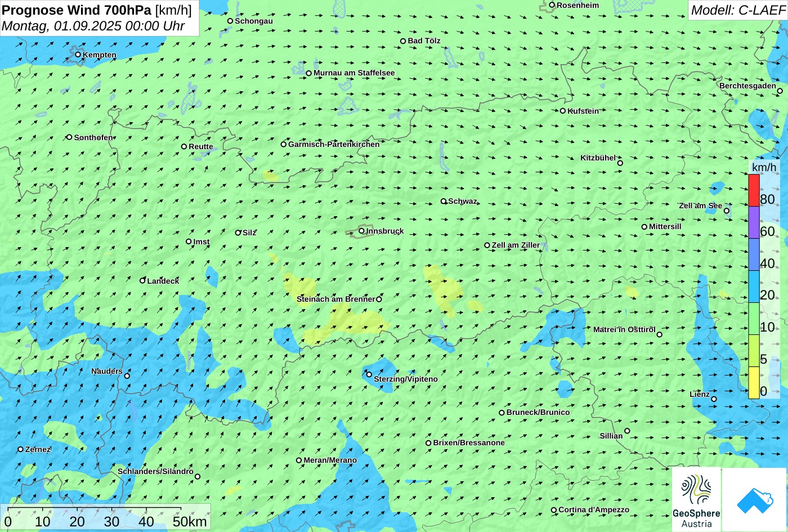Viewport: 788px width, 532px height.
Task: Click the Kitzbühel location marker
Action: [620, 163]
